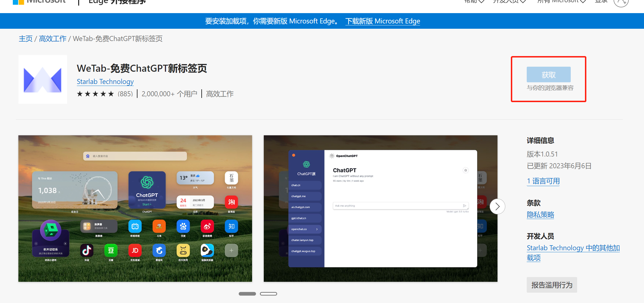
Task: Click the 携程网 dolphin icon in screenshot
Action: (159, 250)
